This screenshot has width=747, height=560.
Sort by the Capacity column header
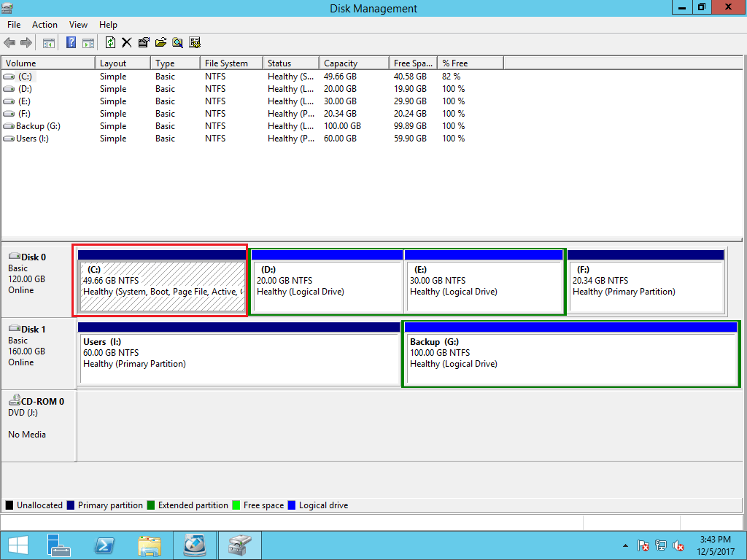click(354, 63)
